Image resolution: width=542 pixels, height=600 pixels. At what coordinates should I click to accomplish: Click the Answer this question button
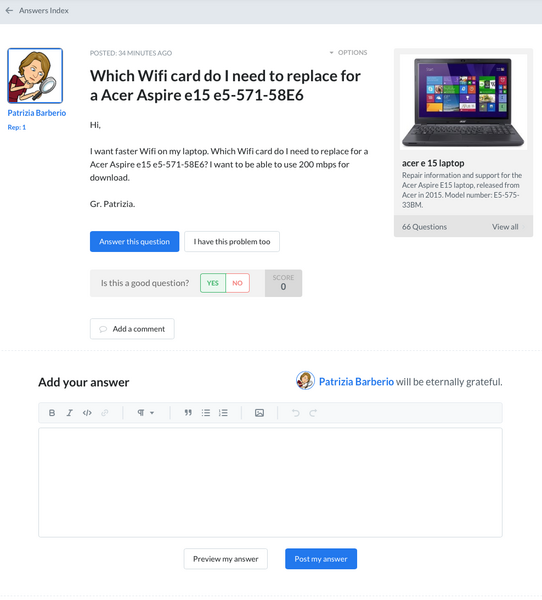pyautogui.click(x=134, y=241)
